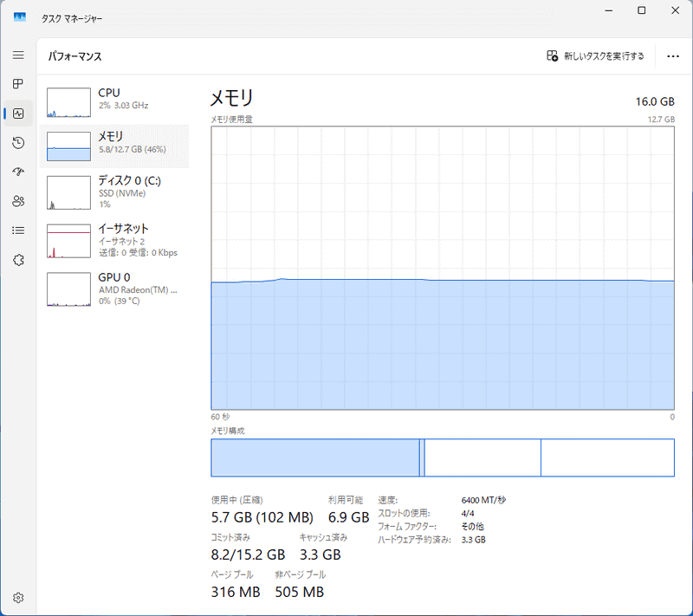Open the Details page from the sidebar
Viewport: 693px width, 616px height.
[18, 230]
